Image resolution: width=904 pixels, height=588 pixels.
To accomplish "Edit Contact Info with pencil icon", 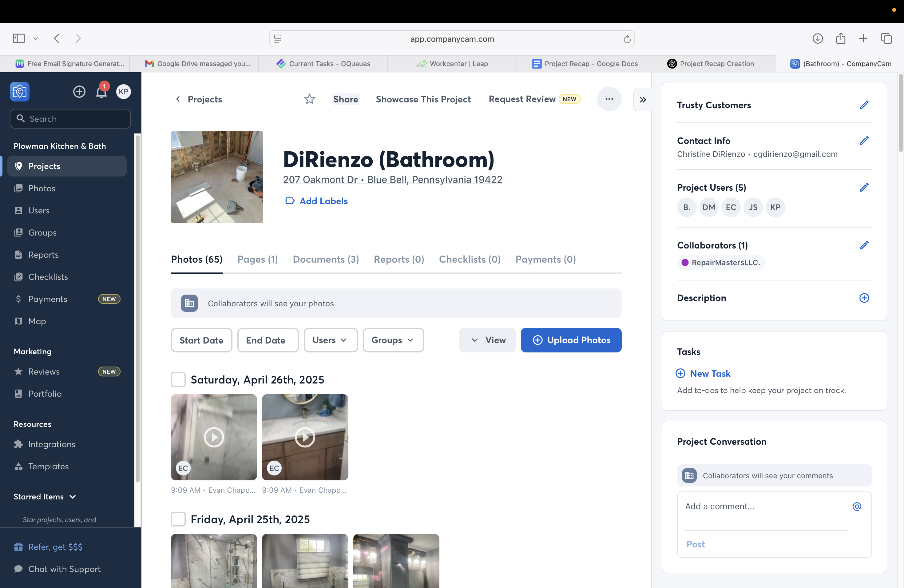I will (864, 141).
